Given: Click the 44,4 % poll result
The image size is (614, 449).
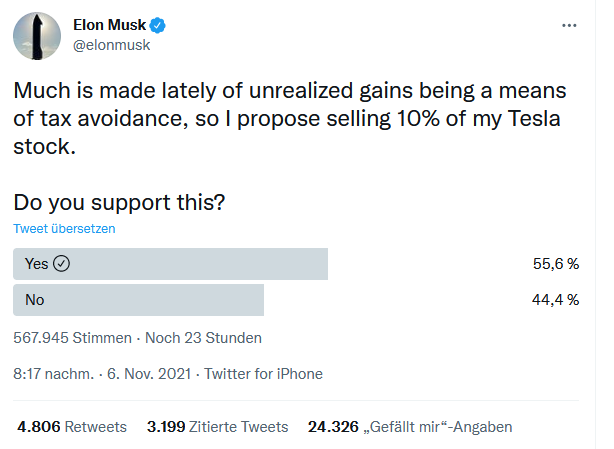Looking at the screenshot, I should (x=557, y=300).
